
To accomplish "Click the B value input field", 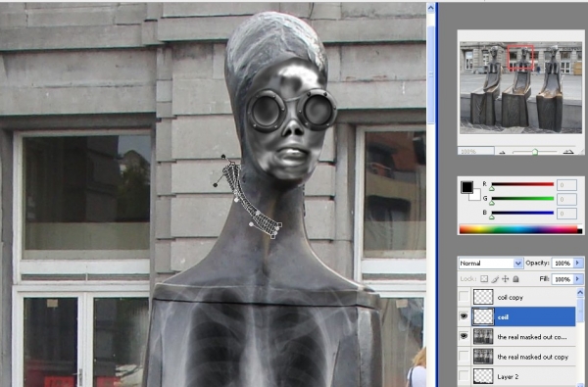I will pos(566,214).
